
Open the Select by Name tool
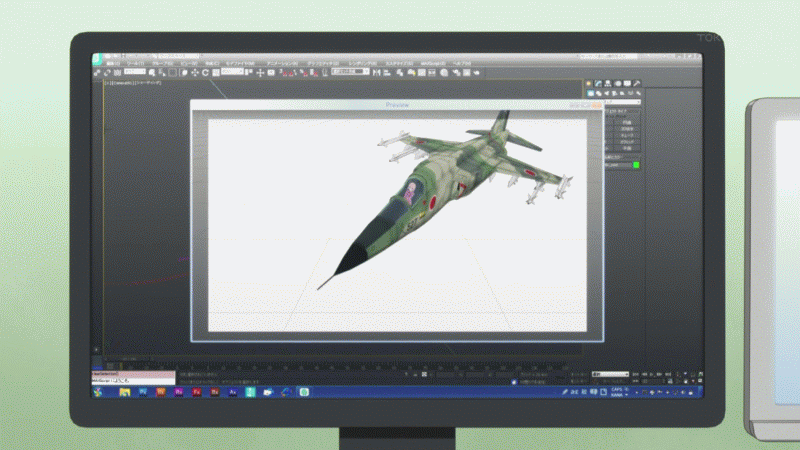coord(162,72)
